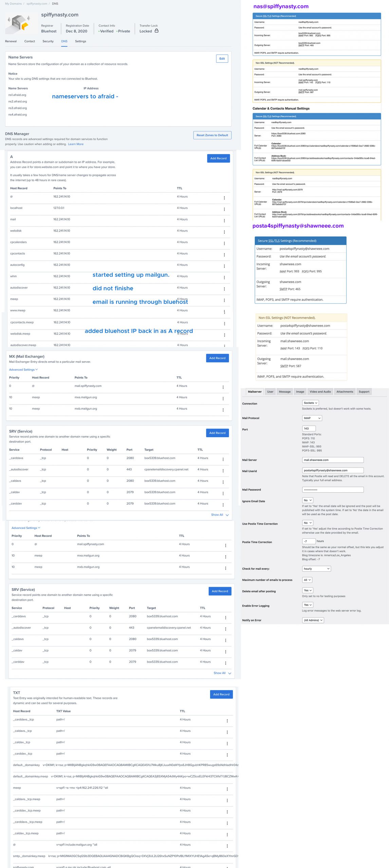Click Reset Zones to Default
Screen dimensions: 389x868
[212, 135]
